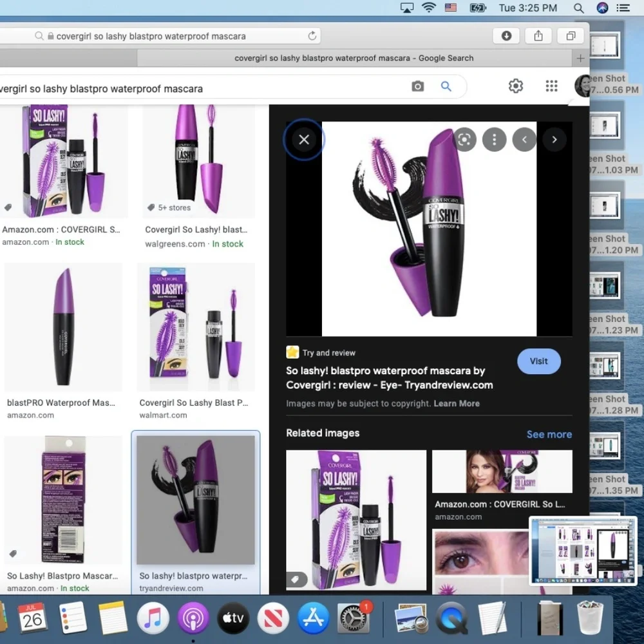Click the Try and review source favicon

[x=292, y=352]
